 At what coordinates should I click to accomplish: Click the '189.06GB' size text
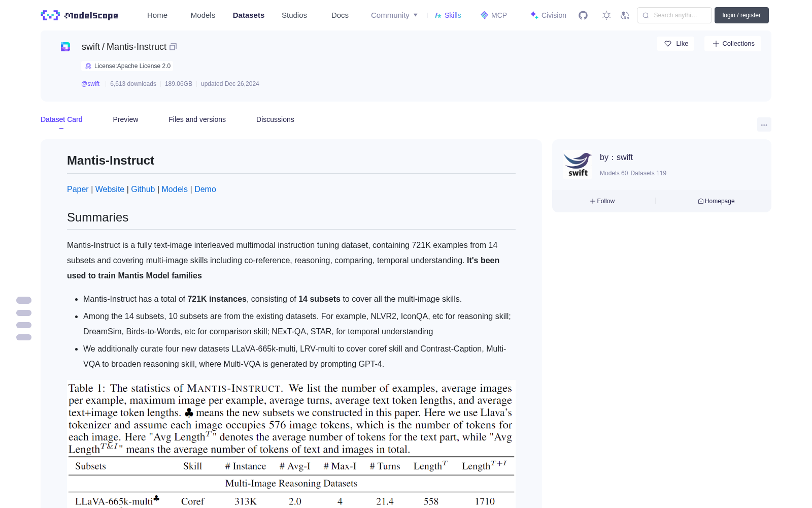[x=179, y=84]
